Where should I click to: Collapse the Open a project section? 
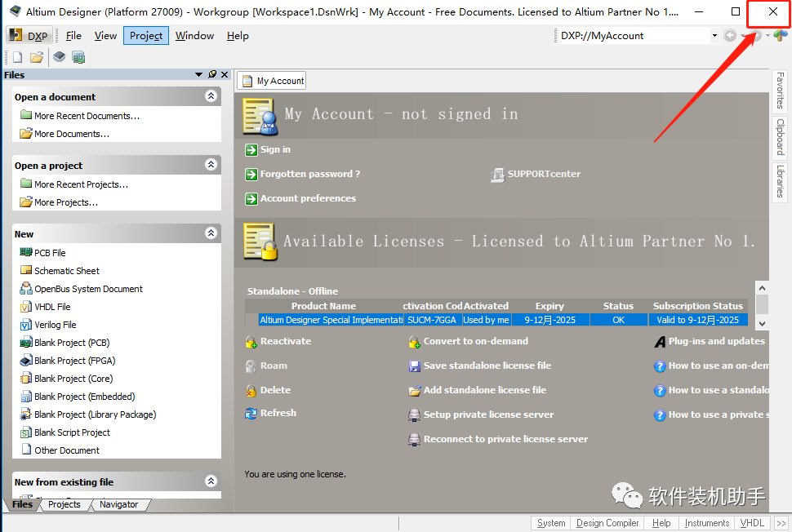pyautogui.click(x=211, y=165)
